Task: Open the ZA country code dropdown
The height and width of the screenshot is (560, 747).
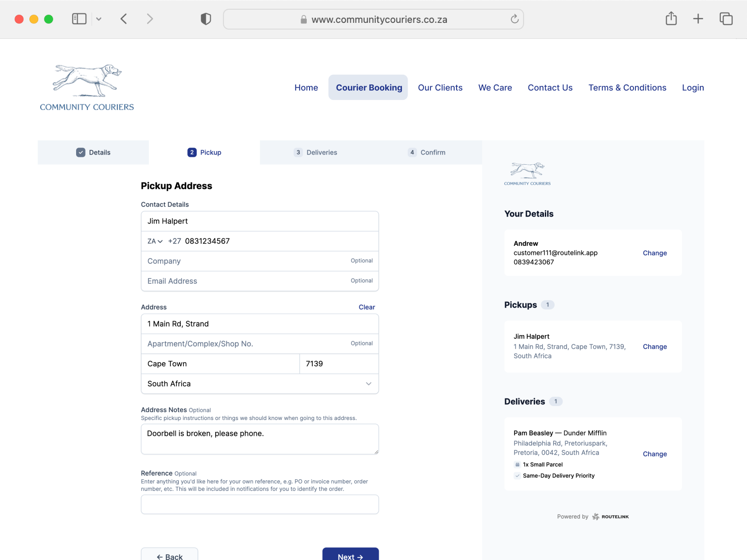Action: tap(155, 241)
